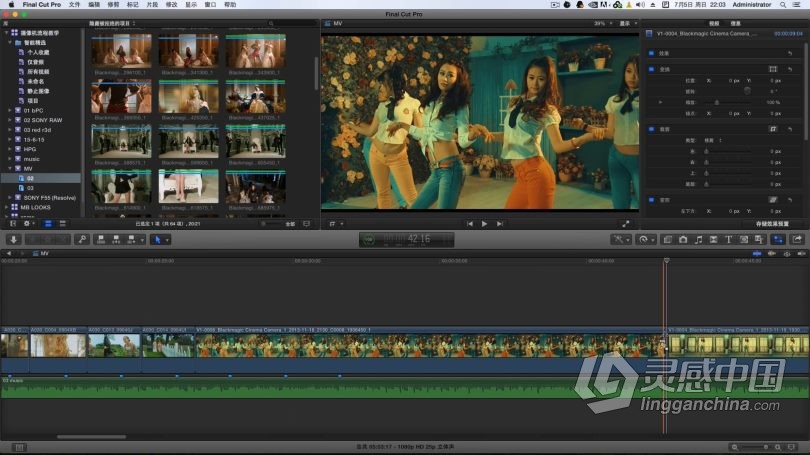
Task: Toggle the Inspector panel button
Action: coord(778,240)
